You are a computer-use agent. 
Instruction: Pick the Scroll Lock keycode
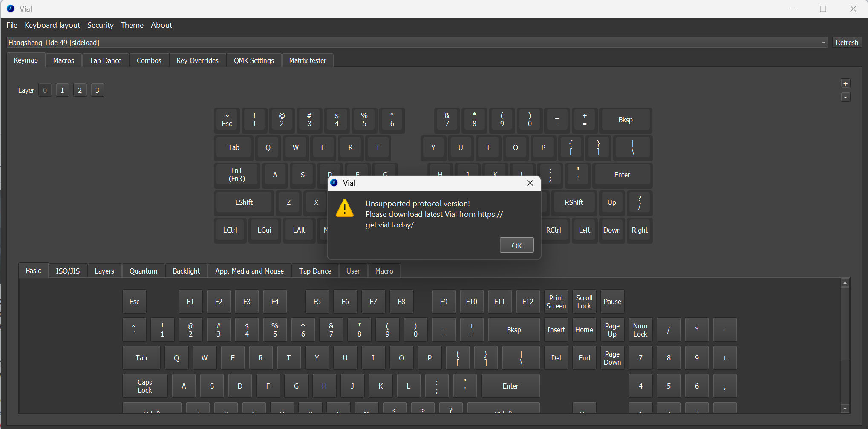coord(584,302)
